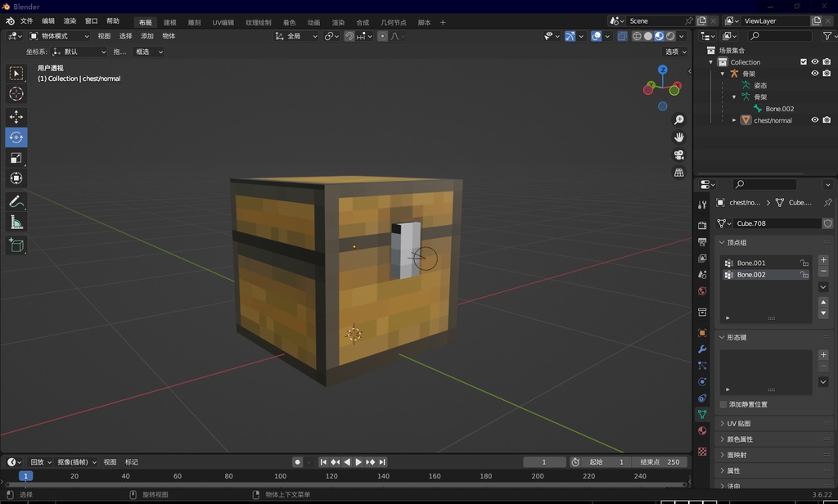Add a new shape key with plus
This screenshot has height=504, width=838.
[x=823, y=355]
